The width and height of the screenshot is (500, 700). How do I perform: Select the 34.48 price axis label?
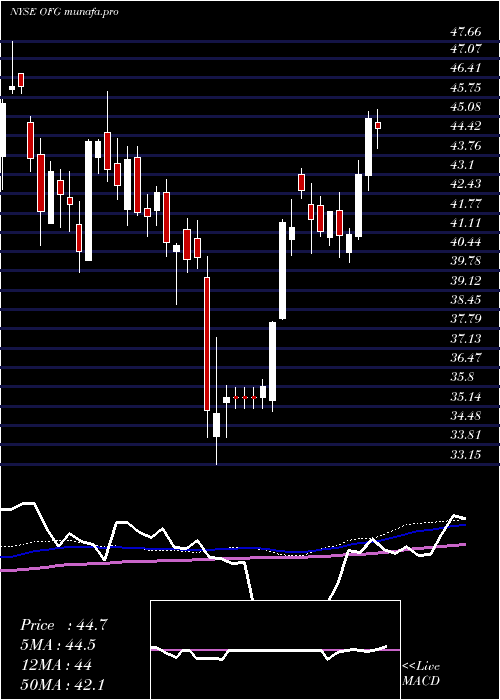coord(466,416)
